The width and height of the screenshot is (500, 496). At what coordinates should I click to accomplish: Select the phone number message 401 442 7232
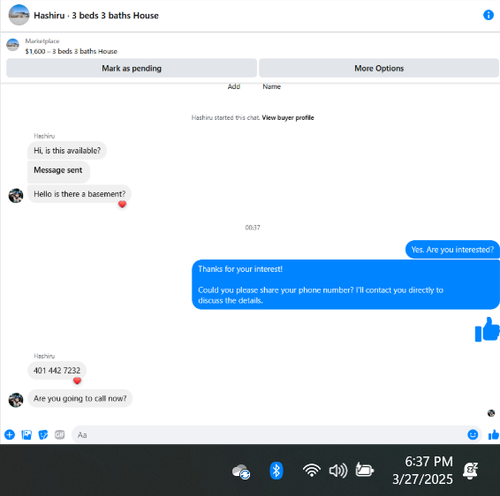point(57,371)
